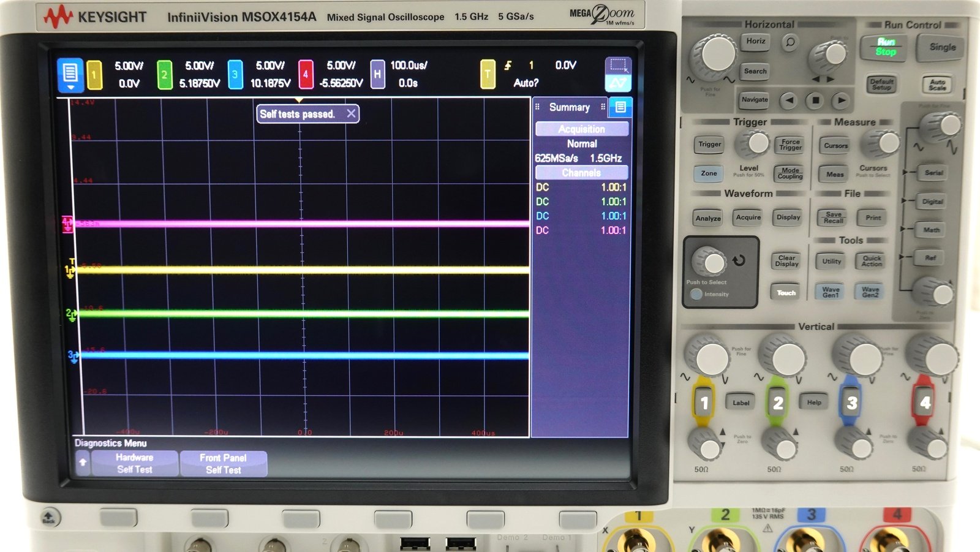Push the navigate backward arrow button
Viewport: 980px width, 552px height.
point(790,100)
